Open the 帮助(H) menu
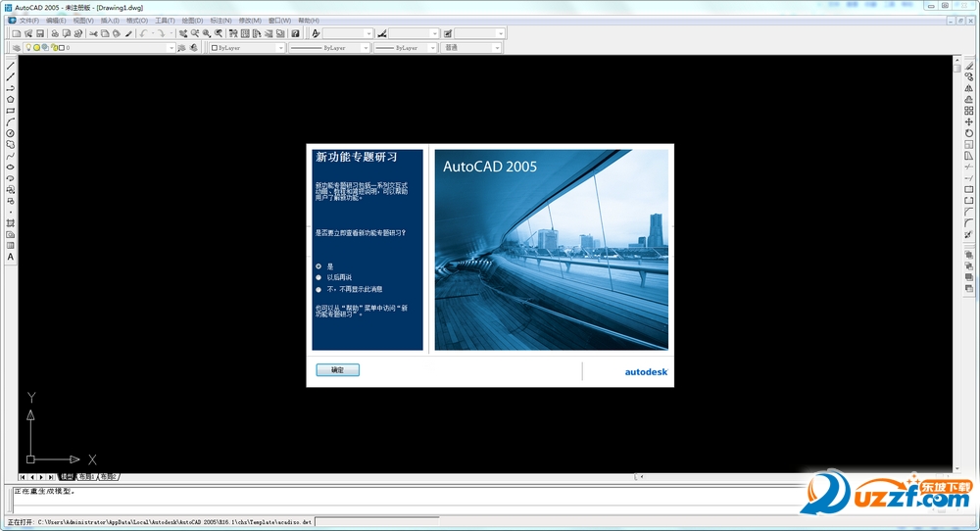This screenshot has width=980, height=531. tap(309, 21)
